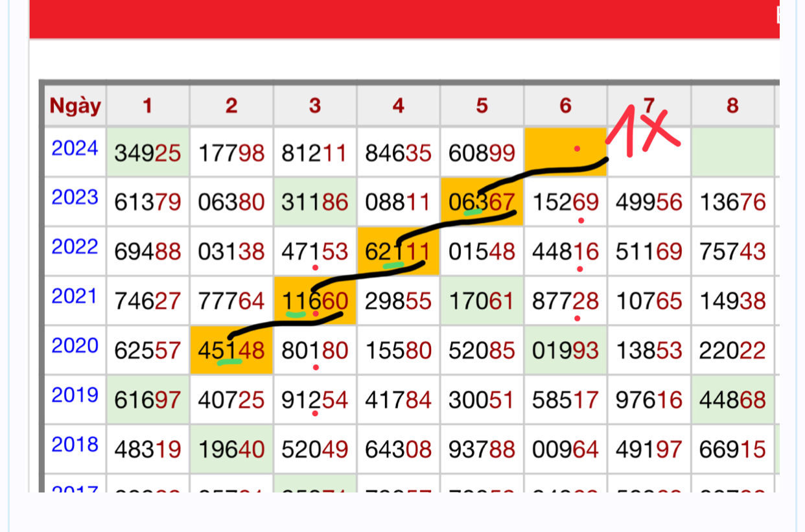Go to the 2019 year link

[75, 395]
